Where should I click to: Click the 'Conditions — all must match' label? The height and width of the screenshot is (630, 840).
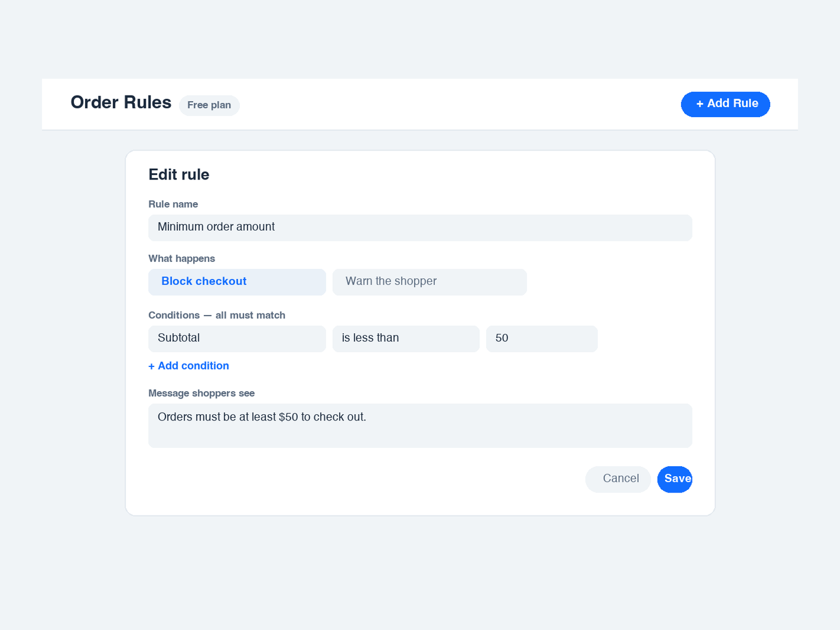pyautogui.click(x=217, y=315)
